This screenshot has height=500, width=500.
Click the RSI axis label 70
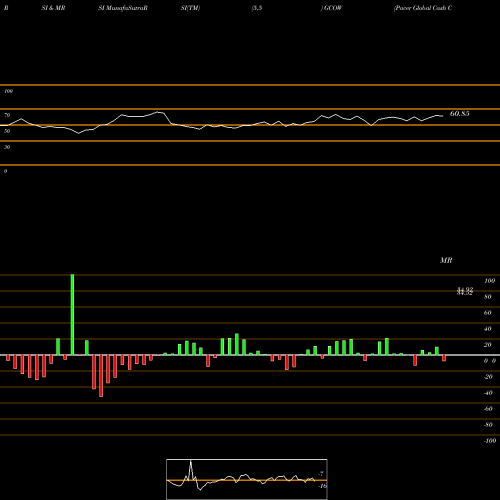click(x=7, y=115)
